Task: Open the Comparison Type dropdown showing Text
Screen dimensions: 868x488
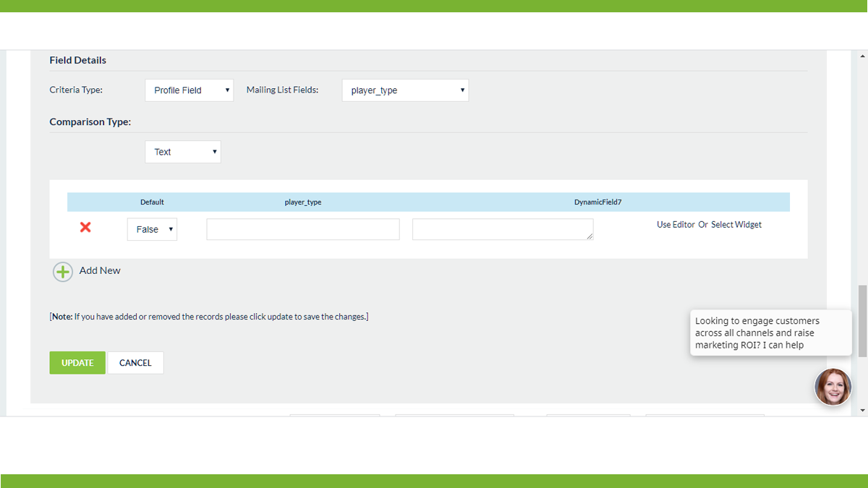Action: pos(183,151)
